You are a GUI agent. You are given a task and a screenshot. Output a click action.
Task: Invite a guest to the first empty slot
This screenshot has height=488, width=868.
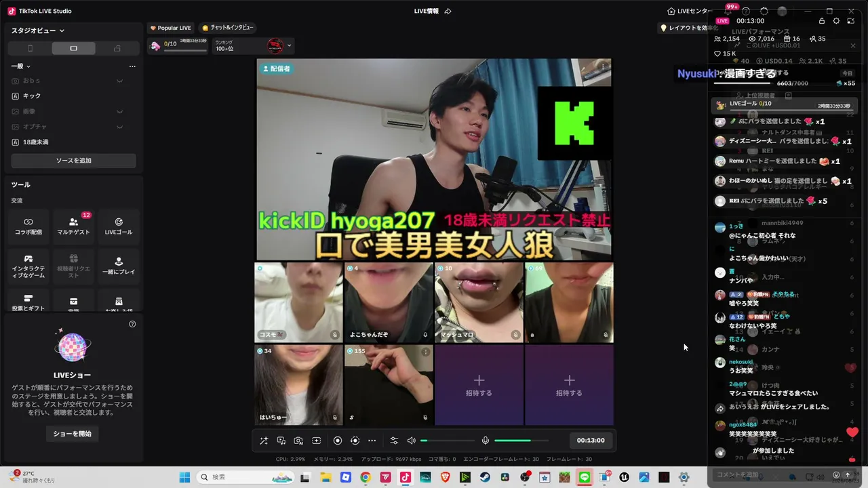479,385
